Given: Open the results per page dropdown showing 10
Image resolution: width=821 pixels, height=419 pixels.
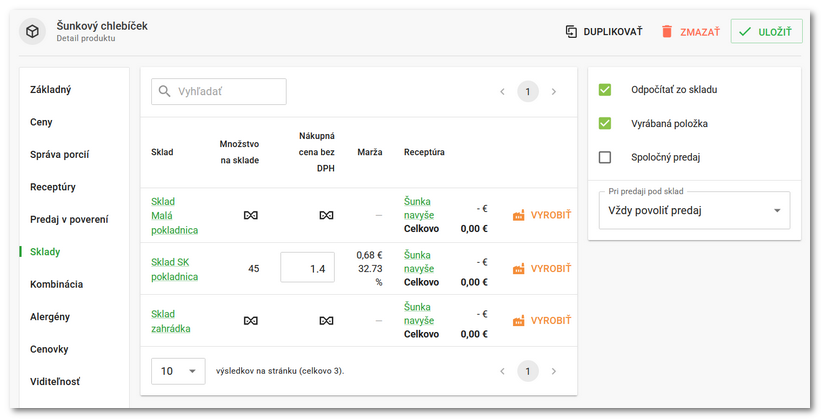Looking at the screenshot, I should point(178,371).
